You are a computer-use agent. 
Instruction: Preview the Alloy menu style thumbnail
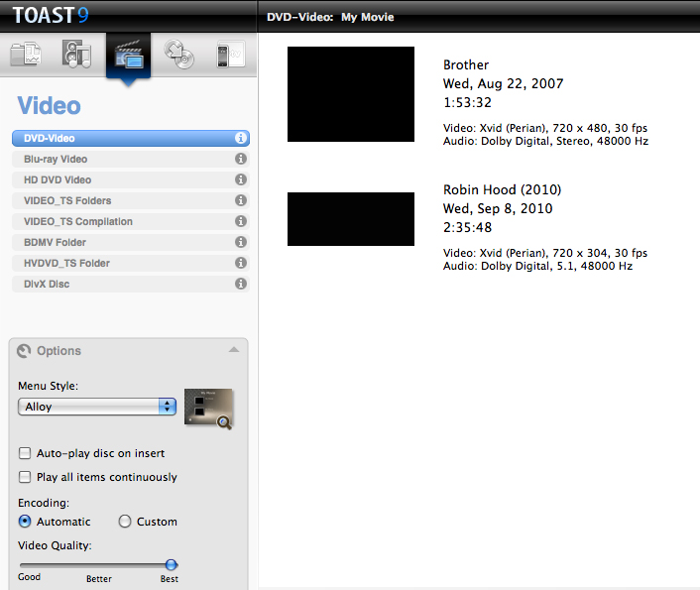[x=209, y=409]
